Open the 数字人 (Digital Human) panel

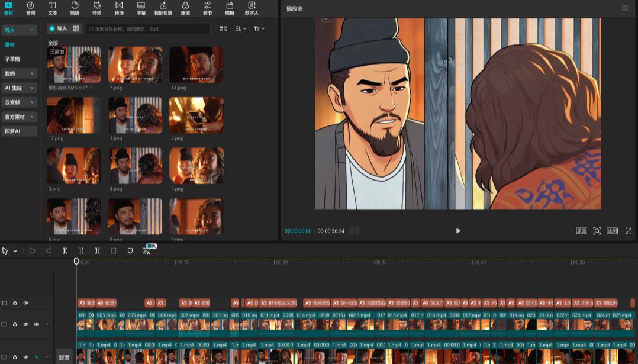tap(253, 8)
